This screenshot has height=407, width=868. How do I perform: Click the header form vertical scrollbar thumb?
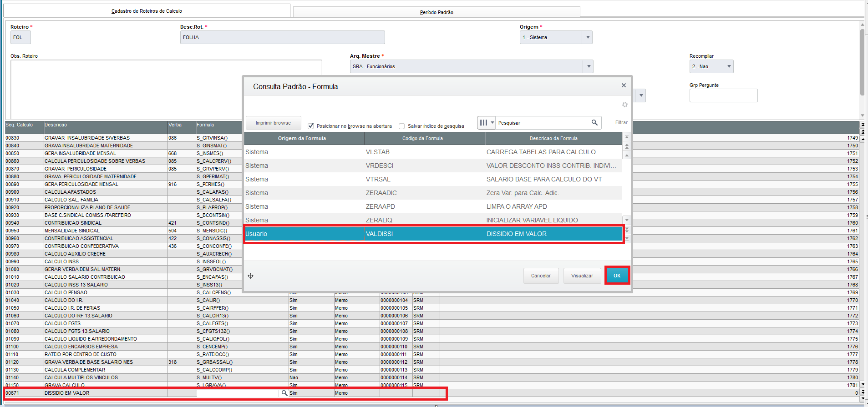(862, 62)
